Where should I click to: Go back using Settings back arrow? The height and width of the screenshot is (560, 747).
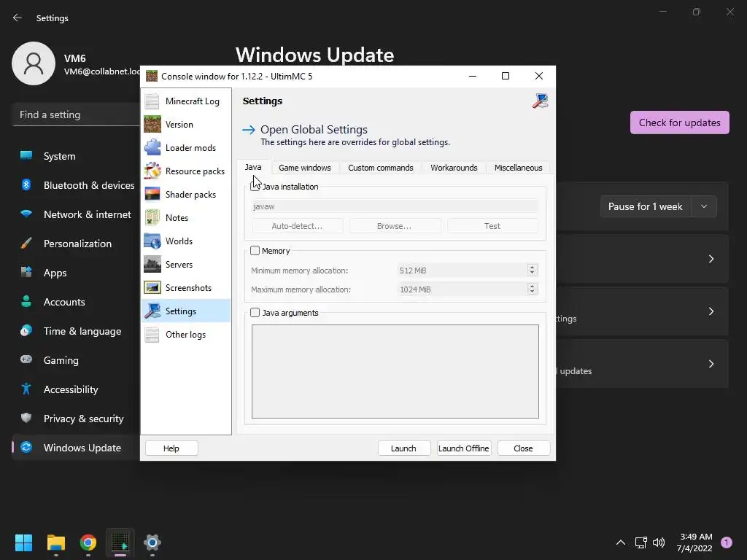coord(18,17)
